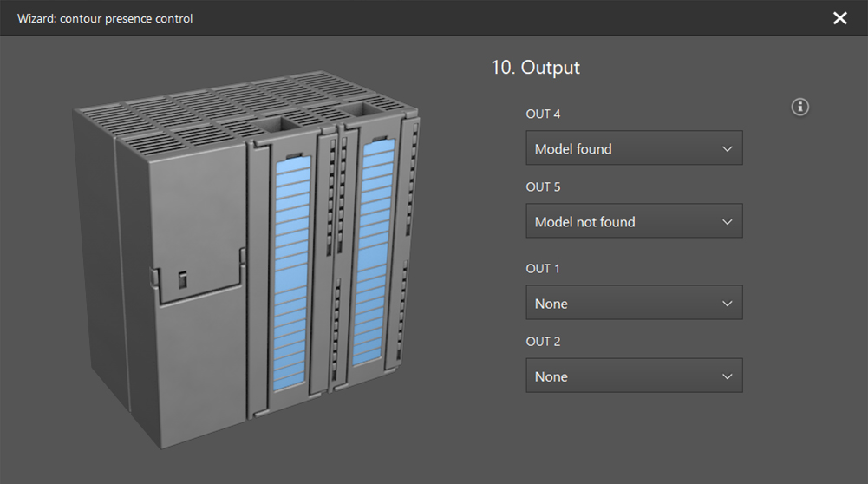Open the OUT 2 dropdown

pos(634,376)
